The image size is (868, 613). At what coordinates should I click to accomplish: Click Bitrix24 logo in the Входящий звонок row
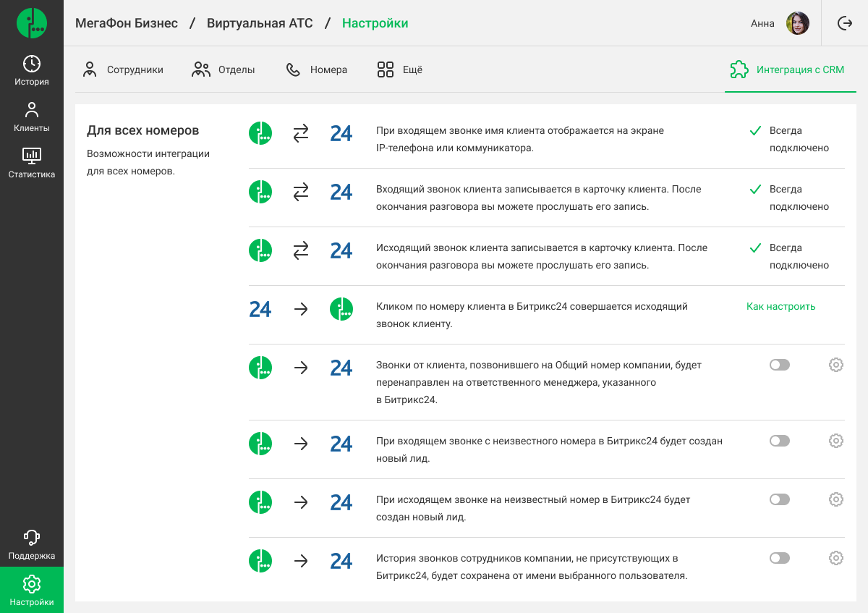pyautogui.click(x=341, y=192)
